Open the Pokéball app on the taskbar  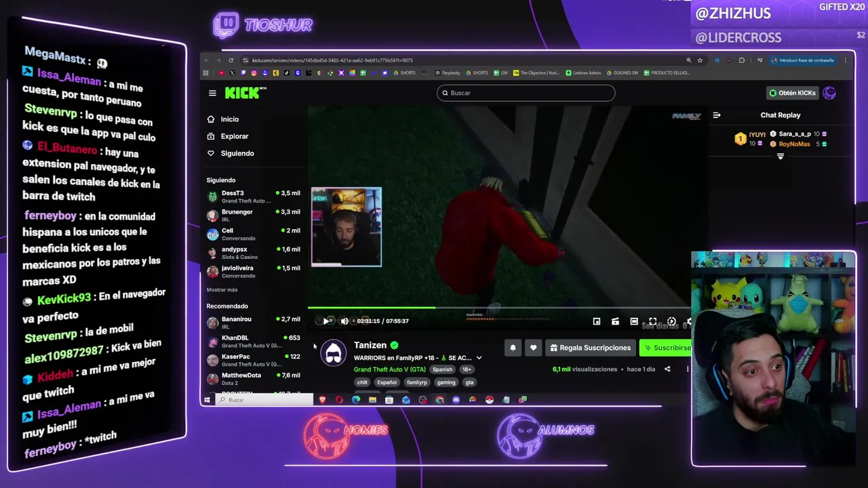pos(489,400)
